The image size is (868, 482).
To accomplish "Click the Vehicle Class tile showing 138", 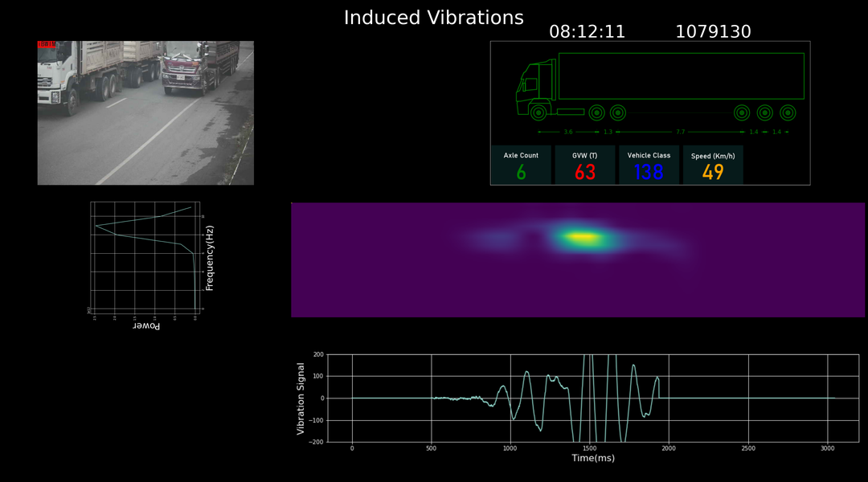I will tap(649, 165).
